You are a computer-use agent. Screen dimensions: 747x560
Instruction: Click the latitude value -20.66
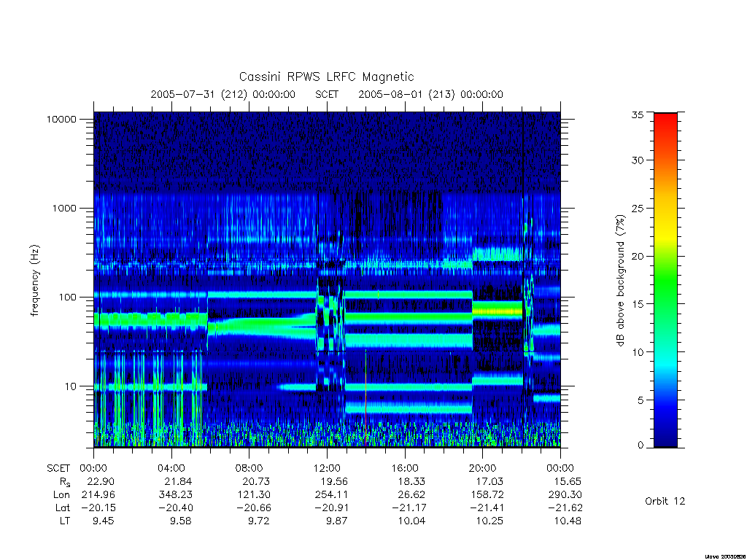coord(255,508)
